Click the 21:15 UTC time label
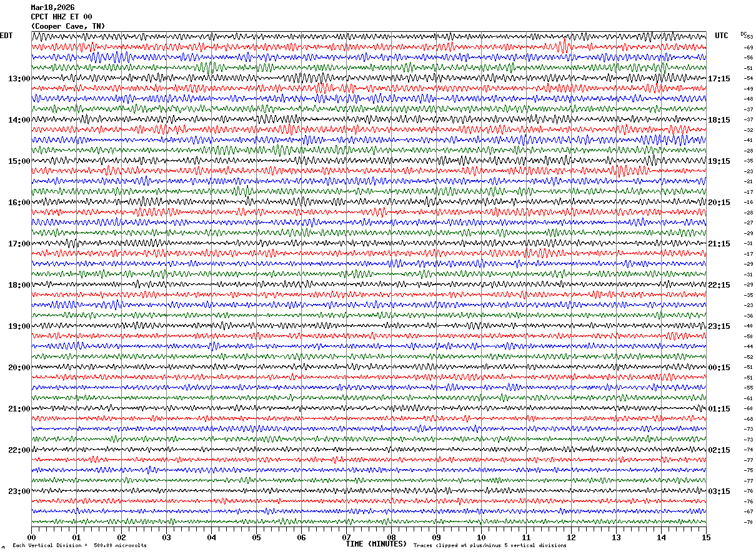The image size is (756, 554). click(719, 244)
